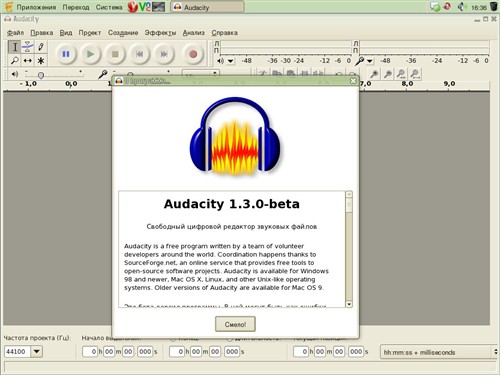Open the Эффекты menu
This screenshot has width=500, height=375.
[x=160, y=33]
